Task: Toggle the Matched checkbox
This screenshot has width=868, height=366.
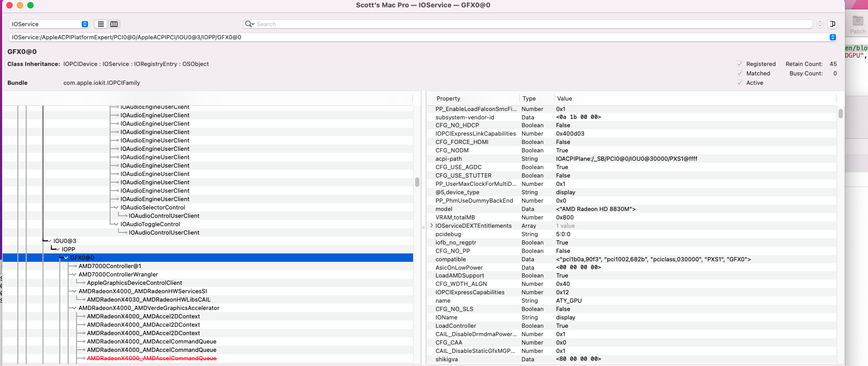Action: point(740,73)
